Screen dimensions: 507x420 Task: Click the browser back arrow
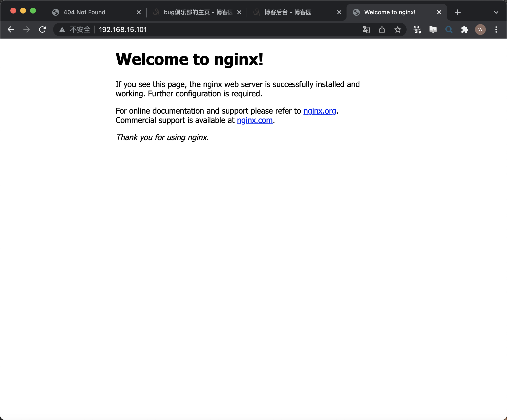pyautogui.click(x=11, y=30)
